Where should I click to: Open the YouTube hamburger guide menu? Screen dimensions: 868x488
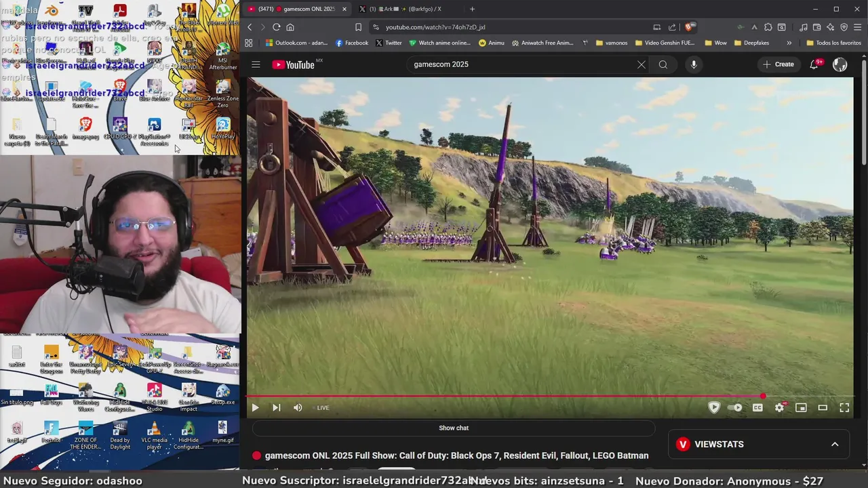[x=256, y=64]
